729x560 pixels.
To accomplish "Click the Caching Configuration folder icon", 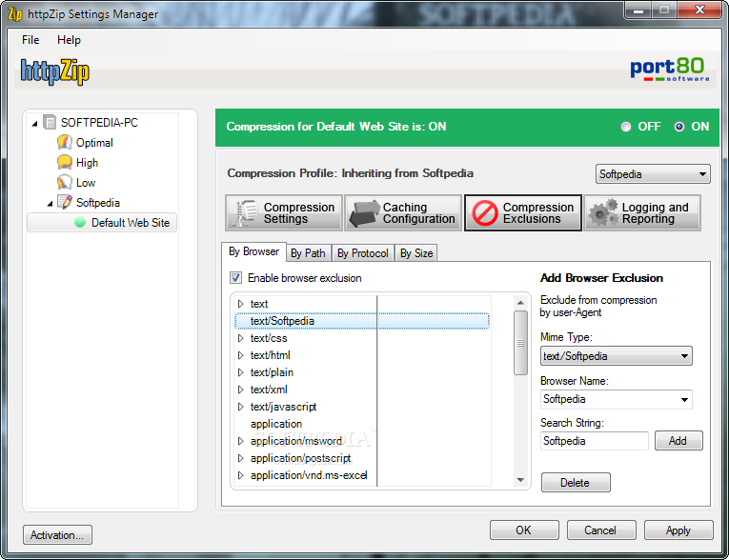I will 364,213.
